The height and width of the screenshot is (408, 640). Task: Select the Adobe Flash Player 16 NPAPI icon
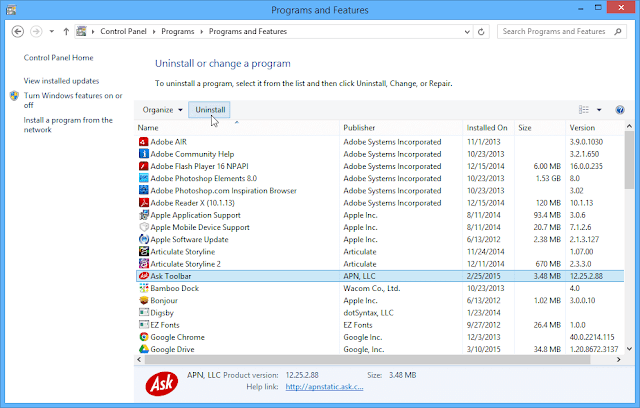tap(144, 166)
